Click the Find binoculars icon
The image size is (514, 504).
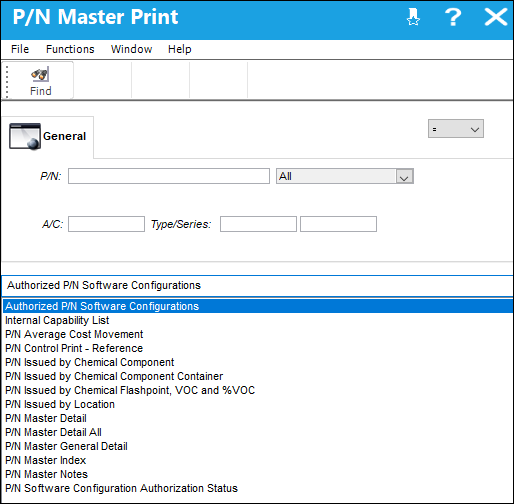tap(40, 74)
